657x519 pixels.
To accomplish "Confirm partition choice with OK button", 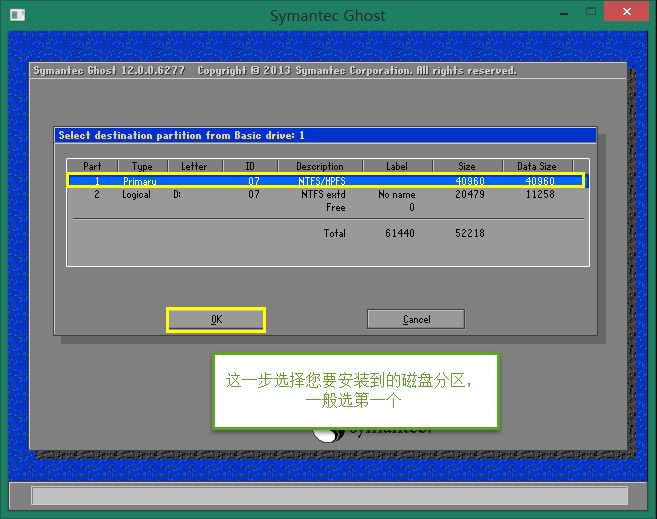I will (216, 320).
